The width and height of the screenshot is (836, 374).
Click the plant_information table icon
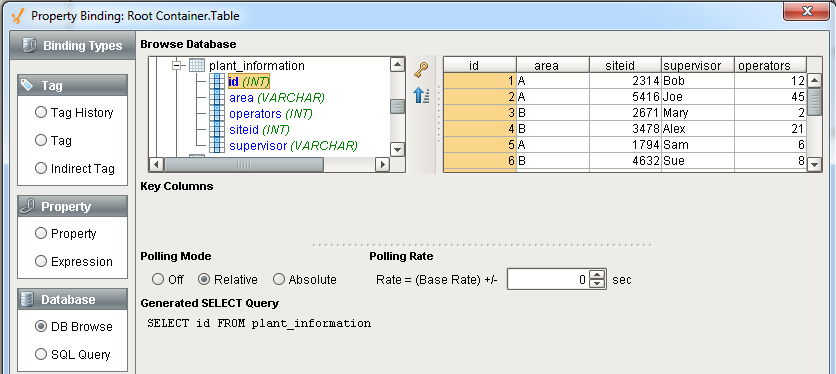(x=197, y=66)
